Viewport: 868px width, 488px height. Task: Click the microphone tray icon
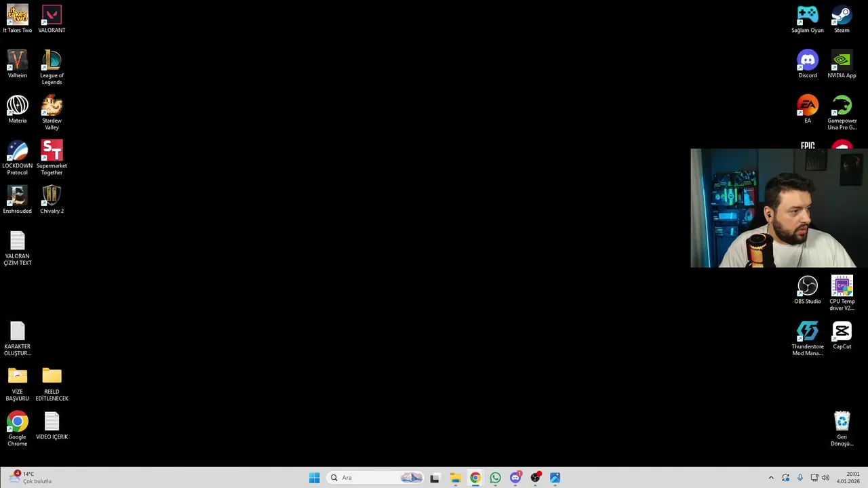tap(800, 478)
